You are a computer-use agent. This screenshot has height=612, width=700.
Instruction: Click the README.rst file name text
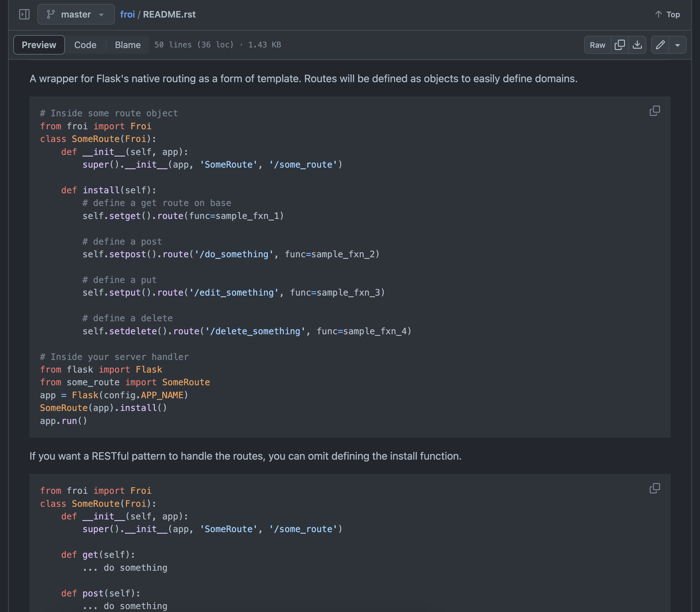169,14
